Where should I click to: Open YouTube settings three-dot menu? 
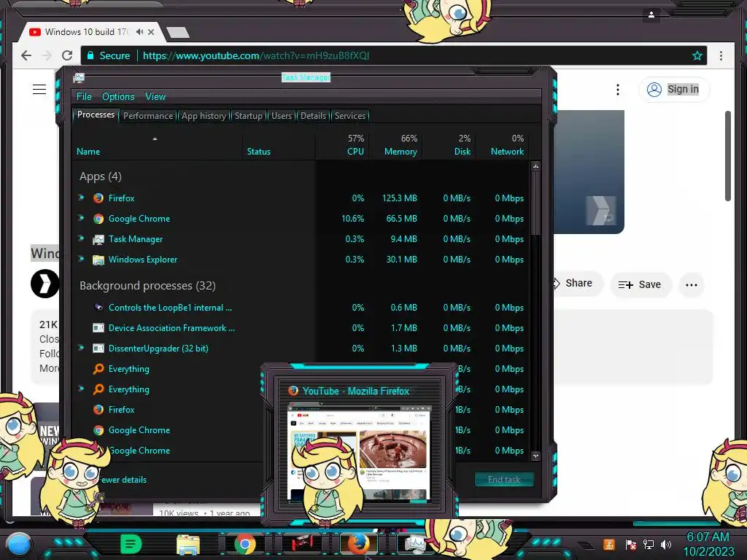[x=617, y=90]
